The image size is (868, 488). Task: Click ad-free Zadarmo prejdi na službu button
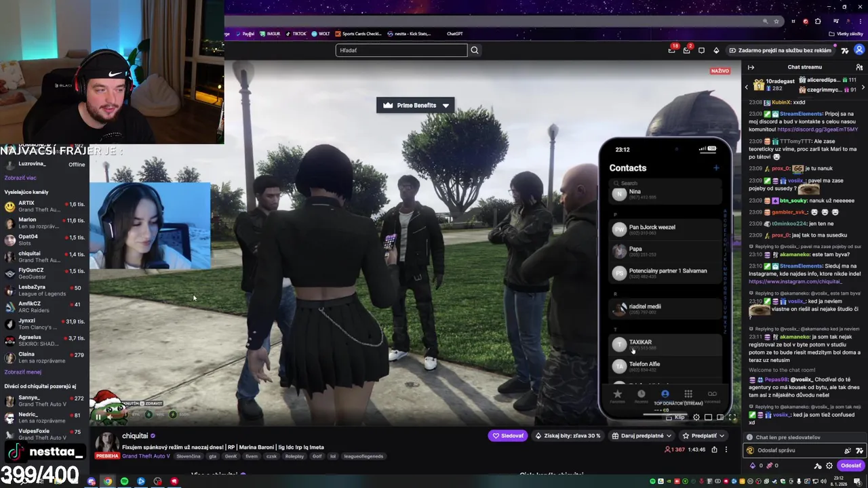point(781,50)
